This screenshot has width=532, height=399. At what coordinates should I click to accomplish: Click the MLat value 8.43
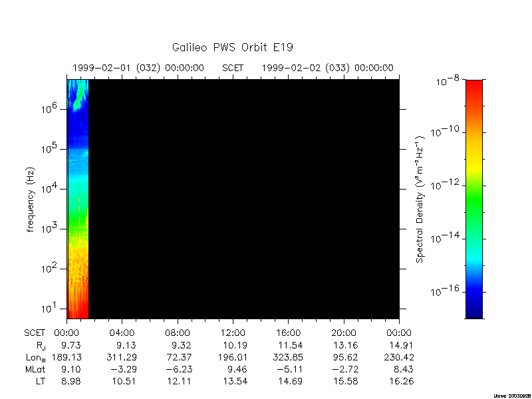click(404, 369)
